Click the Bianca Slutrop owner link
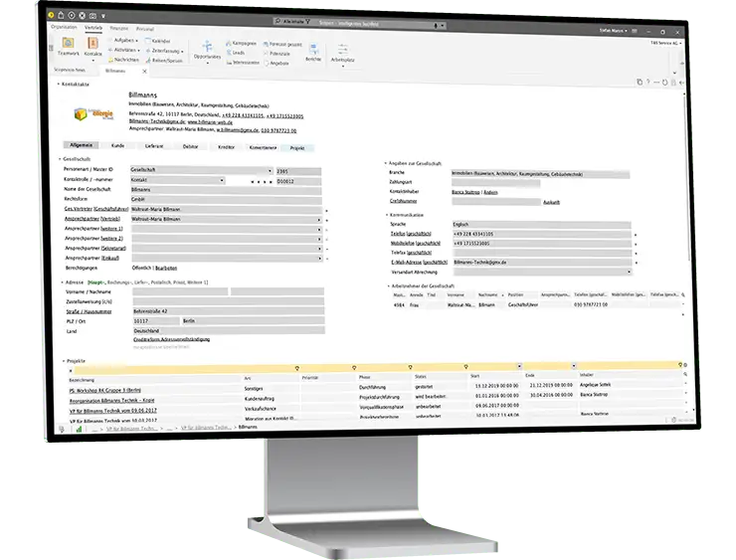 click(x=465, y=192)
